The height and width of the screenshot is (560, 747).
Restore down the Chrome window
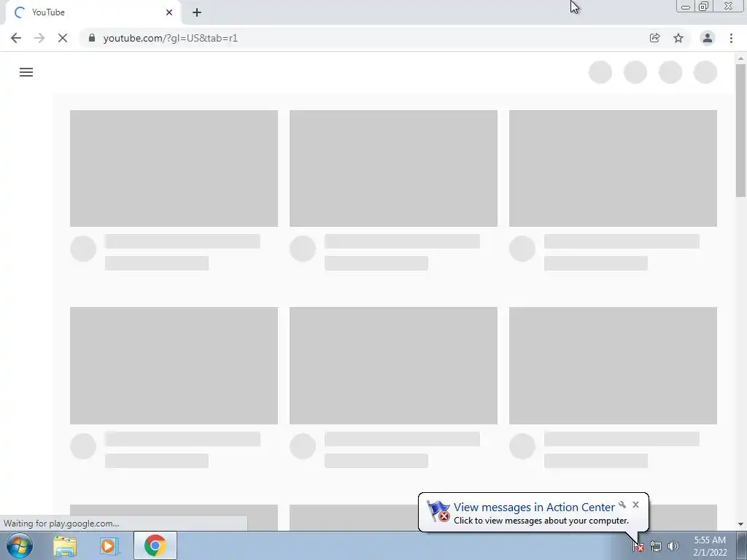(704, 6)
